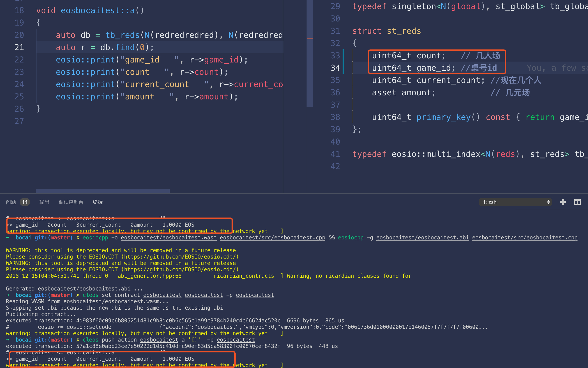Image resolution: width=588 pixels, height=368 pixels.
Task: Create a new terminal with plus icon
Action: (x=563, y=202)
